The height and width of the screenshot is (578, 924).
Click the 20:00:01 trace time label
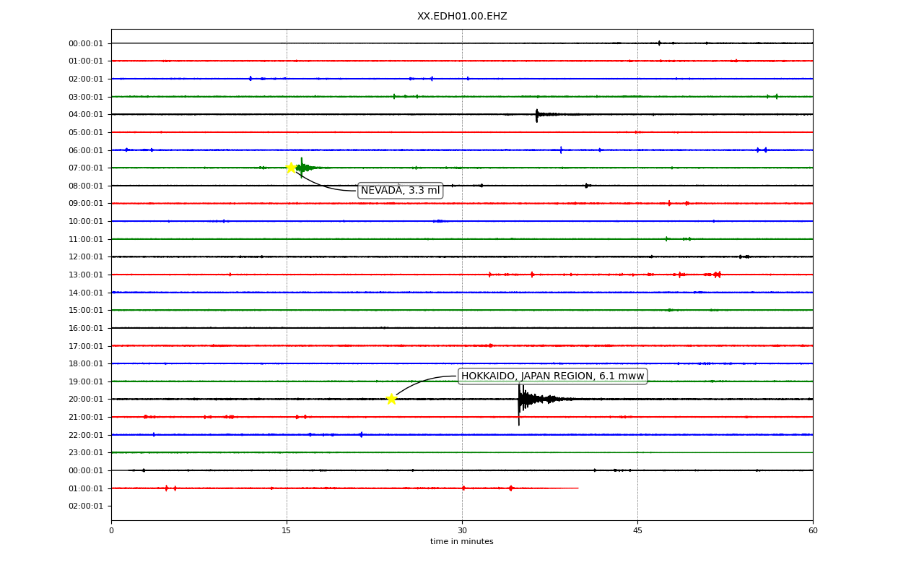tap(86, 399)
